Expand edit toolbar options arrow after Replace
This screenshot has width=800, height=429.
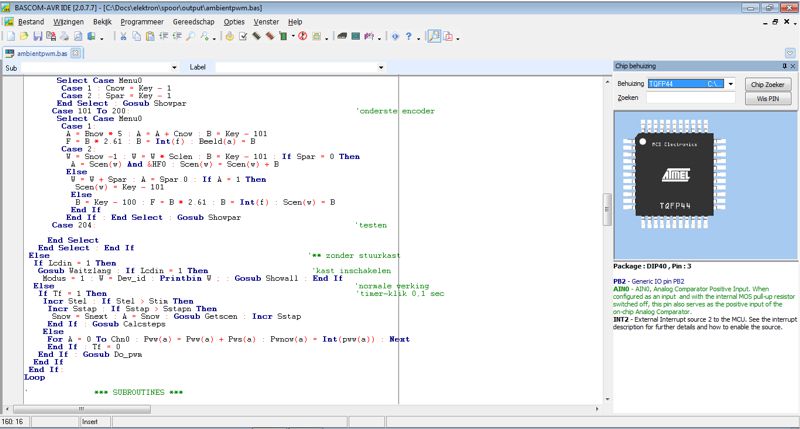coord(214,37)
